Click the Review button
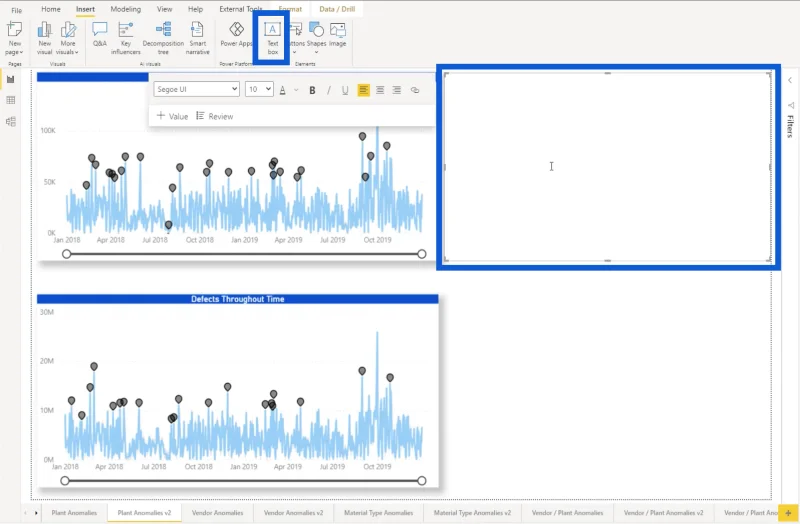 (x=215, y=116)
